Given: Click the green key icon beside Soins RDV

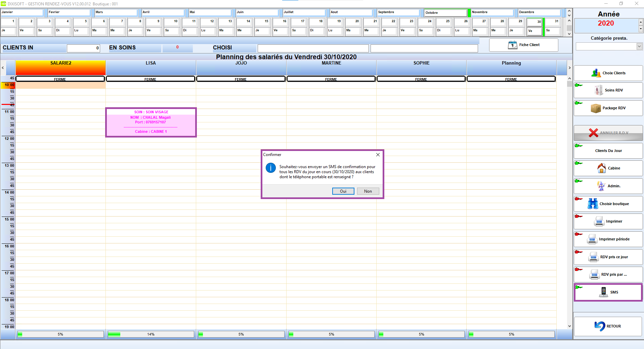Looking at the screenshot, I should coord(578,85).
